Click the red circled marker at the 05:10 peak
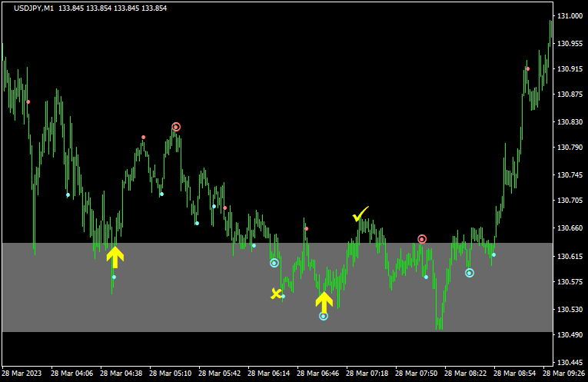This screenshot has width=588, height=382. point(176,127)
